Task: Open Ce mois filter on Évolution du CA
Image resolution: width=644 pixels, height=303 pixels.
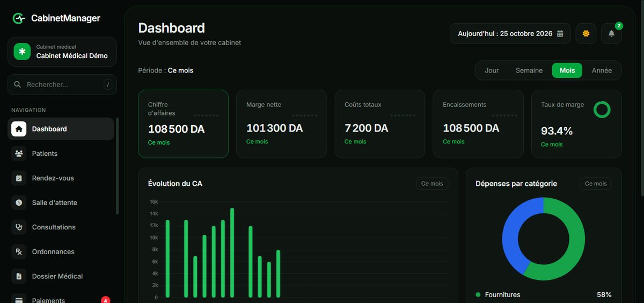Action: [432, 184]
